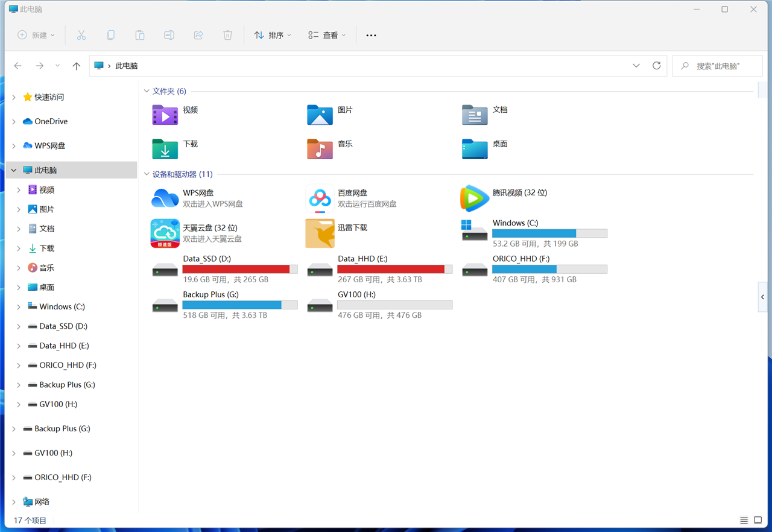Select 快速访问 in navigation pane

coord(43,97)
